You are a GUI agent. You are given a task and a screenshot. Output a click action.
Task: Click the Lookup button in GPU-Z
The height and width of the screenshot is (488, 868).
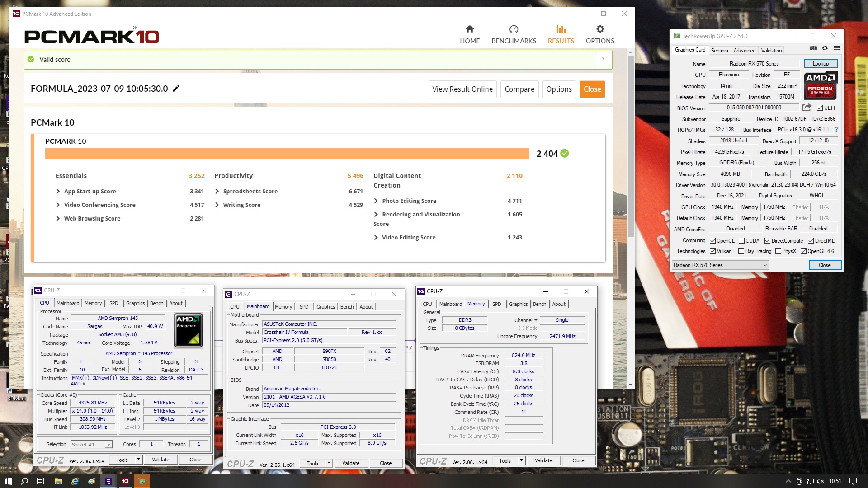tap(821, 64)
